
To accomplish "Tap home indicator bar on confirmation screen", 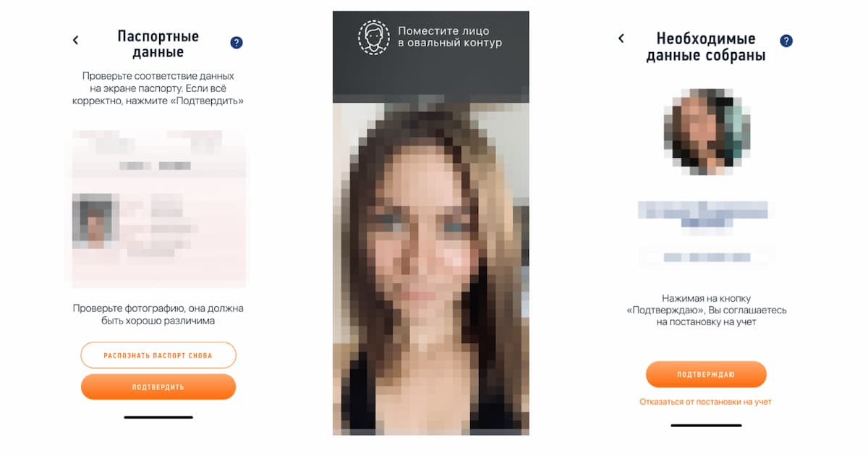I will [x=706, y=425].
